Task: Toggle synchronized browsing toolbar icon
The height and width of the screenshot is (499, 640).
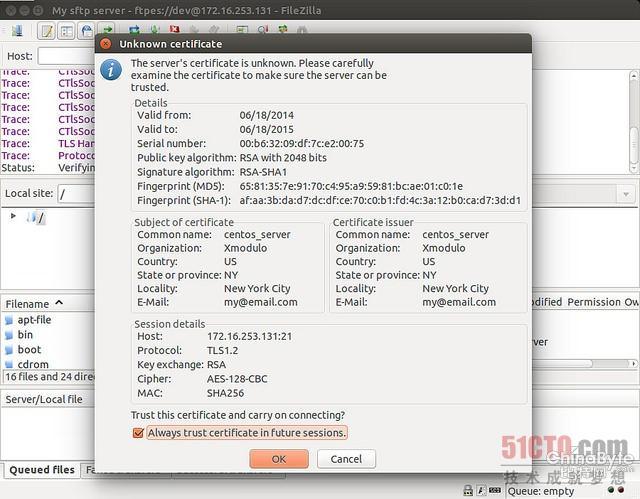Action: coord(282,29)
